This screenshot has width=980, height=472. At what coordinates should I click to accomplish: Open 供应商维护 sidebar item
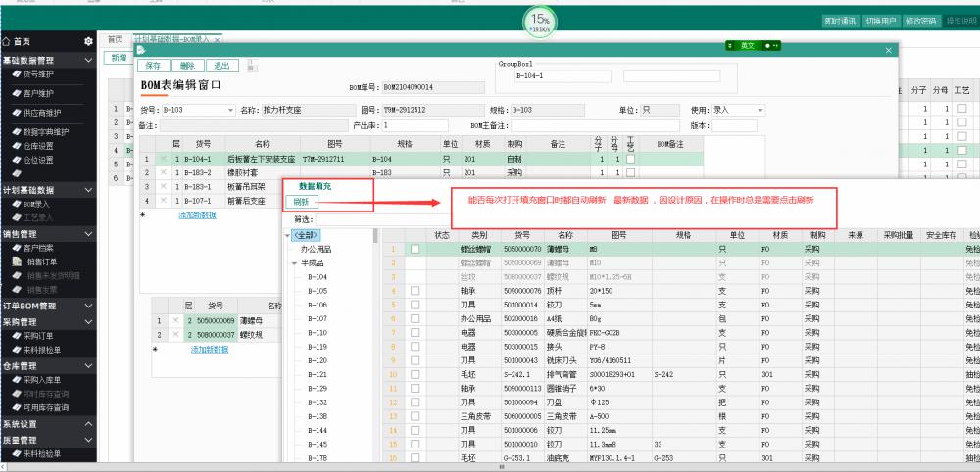pyautogui.click(x=41, y=112)
